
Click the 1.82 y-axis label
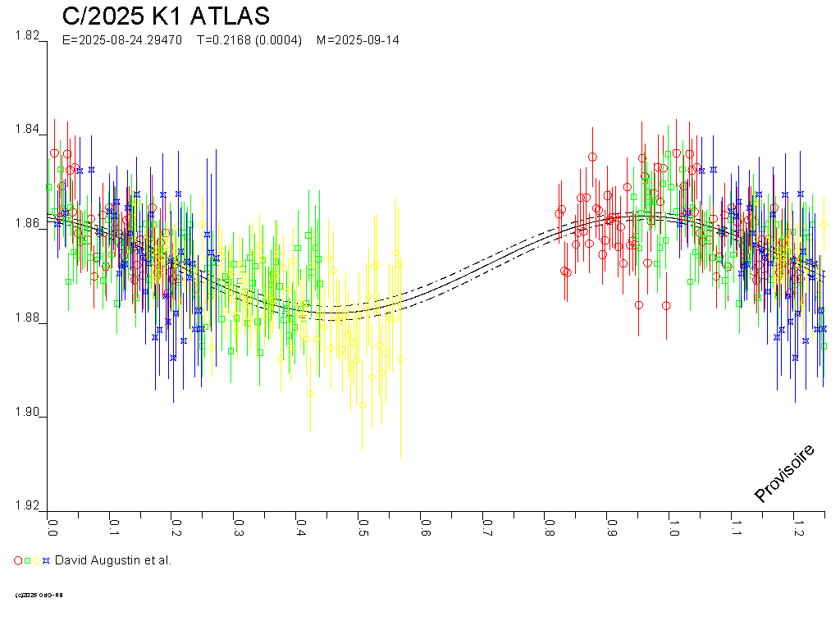(x=27, y=35)
